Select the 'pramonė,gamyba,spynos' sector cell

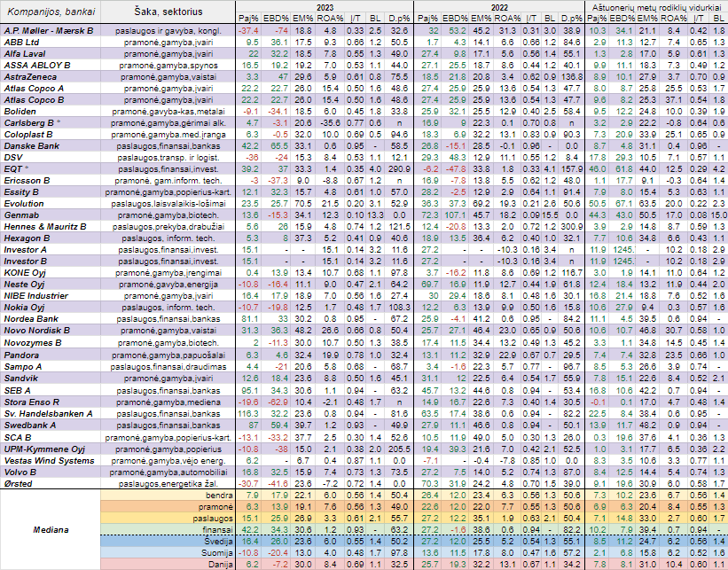coord(168,66)
